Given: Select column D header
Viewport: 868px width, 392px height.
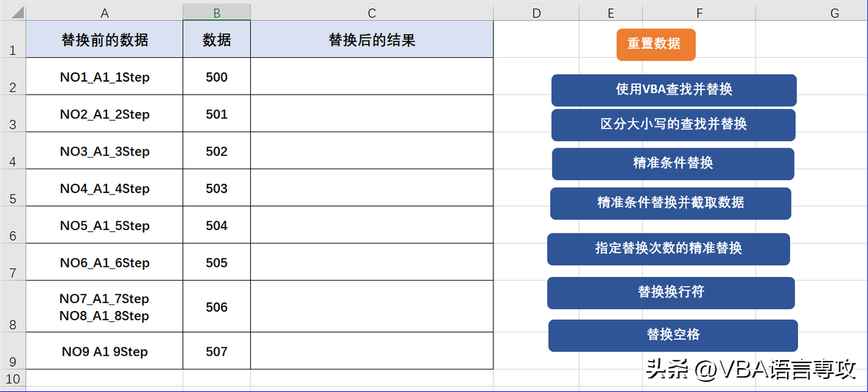Looking at the screenshot, I should point(536,12).
